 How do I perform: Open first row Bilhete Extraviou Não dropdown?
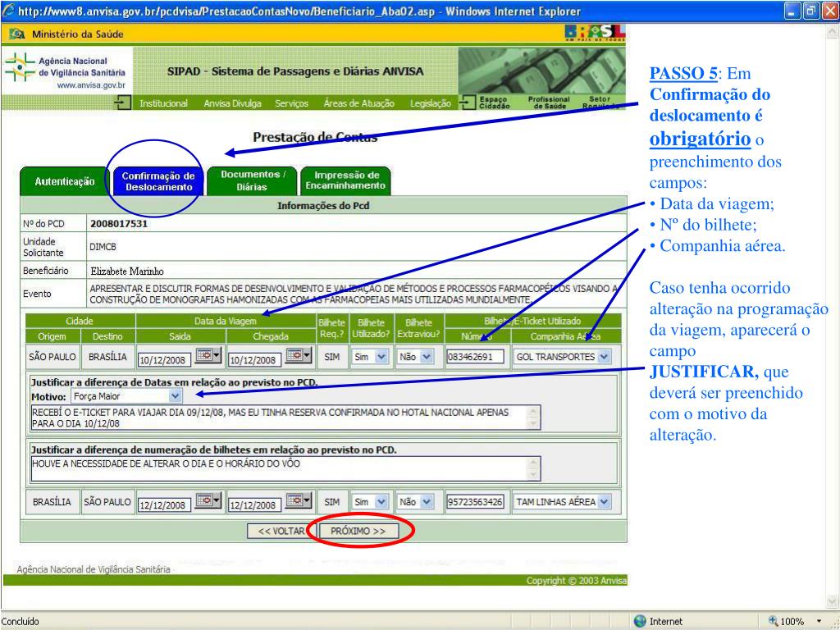coord(426,357)
